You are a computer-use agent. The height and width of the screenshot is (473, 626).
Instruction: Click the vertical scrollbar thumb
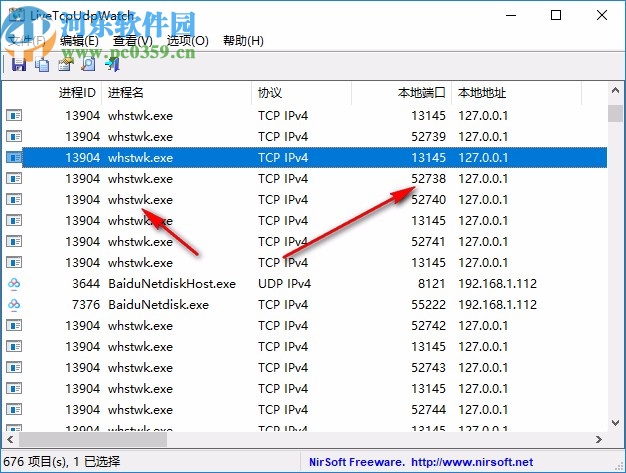point(615,113)
